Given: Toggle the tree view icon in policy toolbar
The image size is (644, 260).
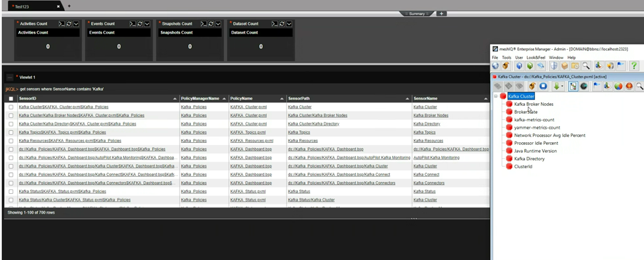Looking at the screenshot, I should (573, 87).
